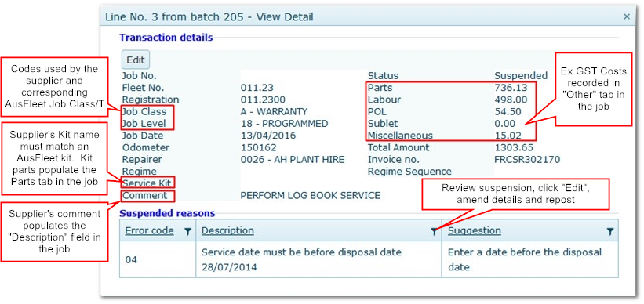Click the Transaction details heading
644x304 pixels.
[x=166, y=38]
